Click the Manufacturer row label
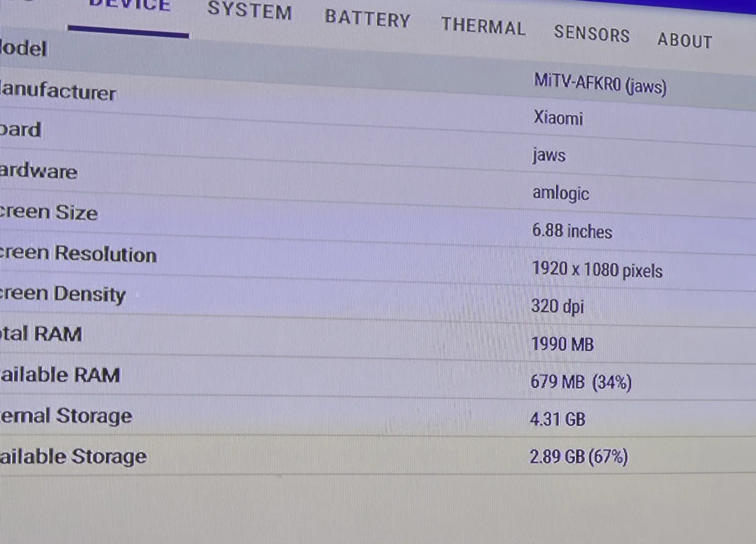Viewport: 756px width, 544px height. 58,91
